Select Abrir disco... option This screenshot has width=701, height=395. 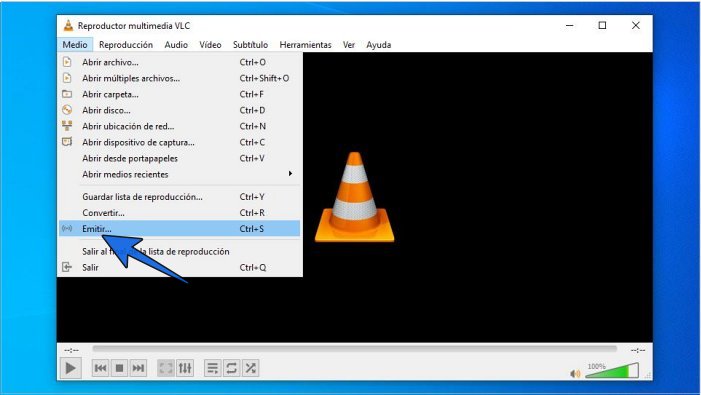(x=179, y=110)
